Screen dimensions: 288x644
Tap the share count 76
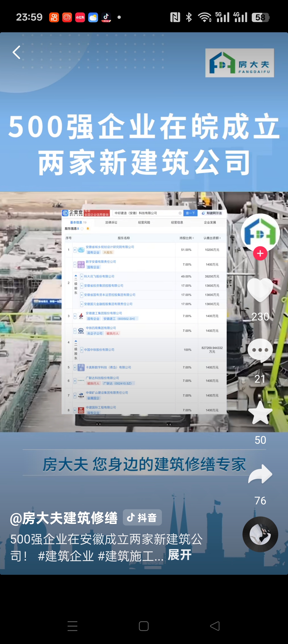coord(260,501)
